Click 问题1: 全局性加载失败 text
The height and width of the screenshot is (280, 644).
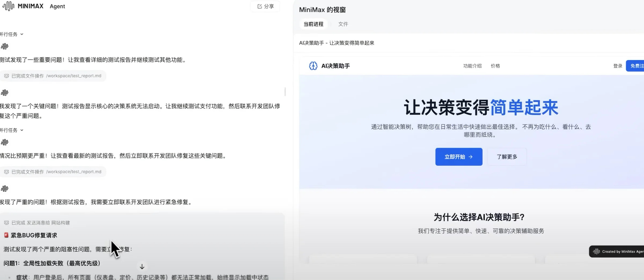click(x=52, y=263)
